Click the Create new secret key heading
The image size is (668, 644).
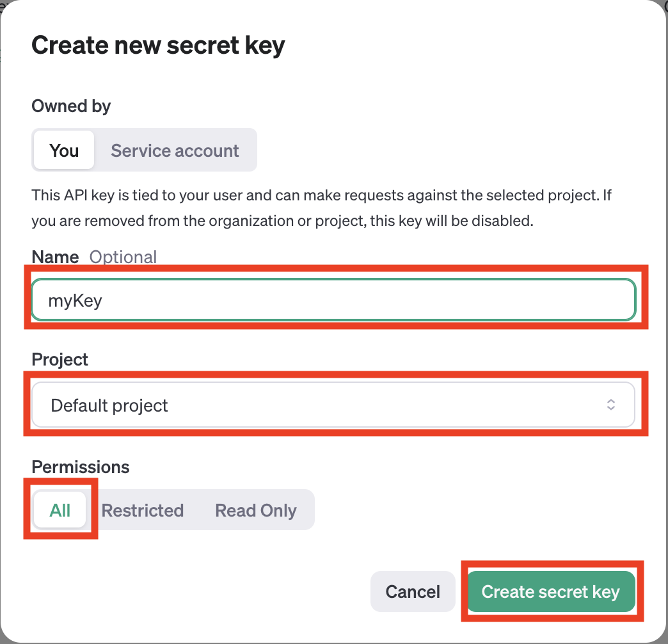158,45
